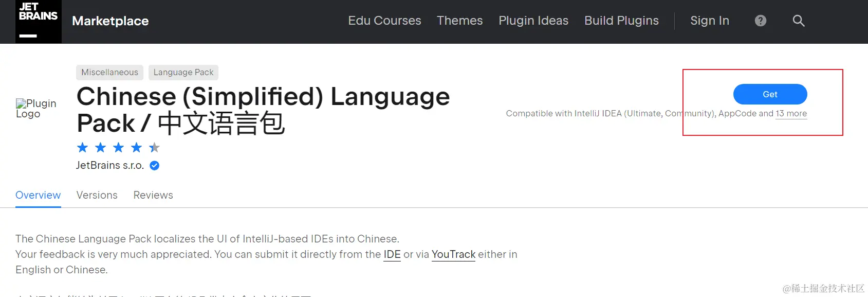Switch to the Versions tab
Screen dimensions: 868x297
point(97,195)
